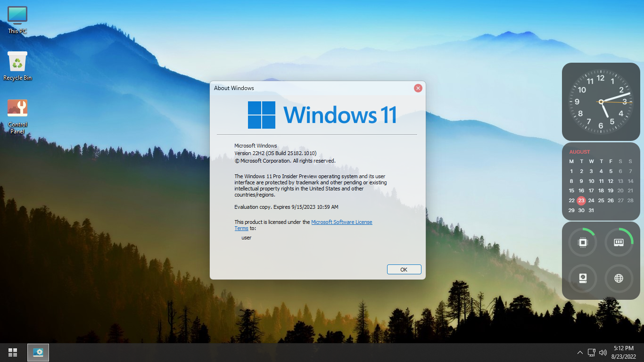
Task: Click the W weekday header in calendar
Action: (591, 162)
